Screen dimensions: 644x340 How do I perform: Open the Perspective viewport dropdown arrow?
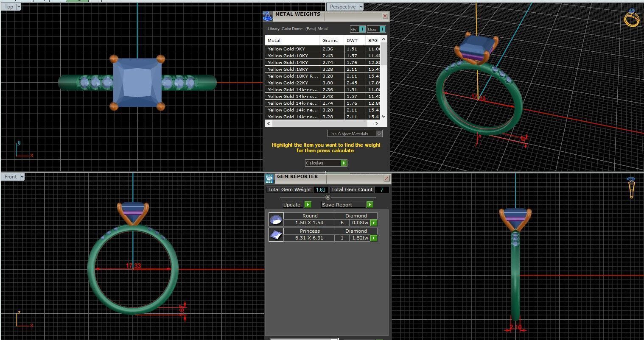coord(361,7)
